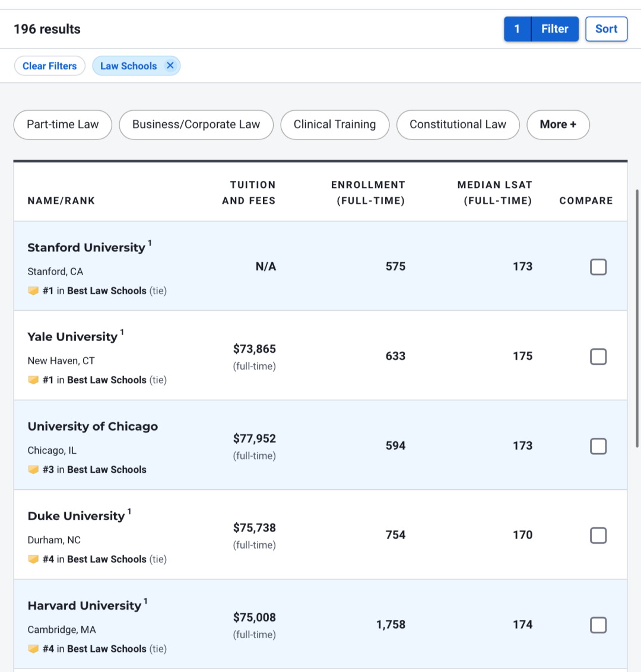The width and height of the screenshot is (641, 672).
Task: Open Stanford University school page
Action: [86, 247]
